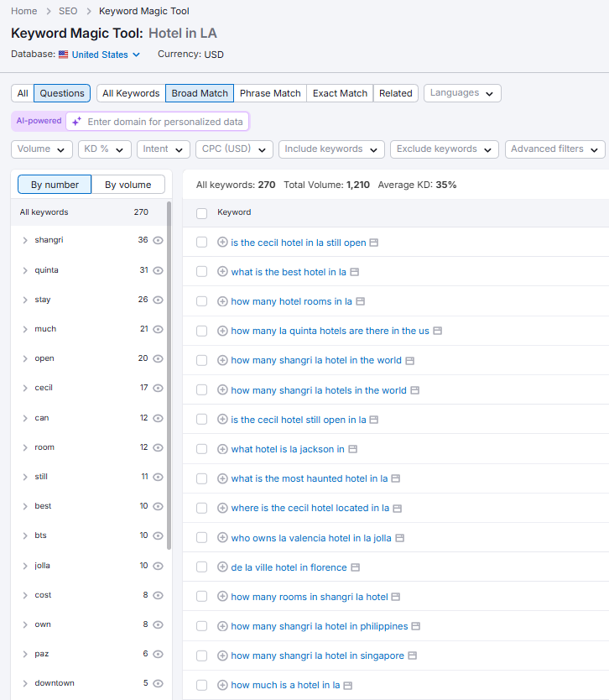Open SERP icon after 'how many shangri la hotel in singapore'

(x=412, y=656)
